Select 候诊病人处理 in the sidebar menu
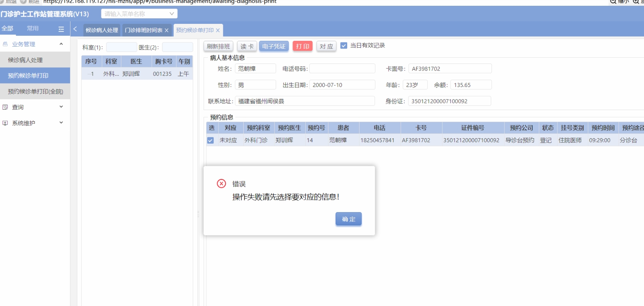 pos(35,60)
